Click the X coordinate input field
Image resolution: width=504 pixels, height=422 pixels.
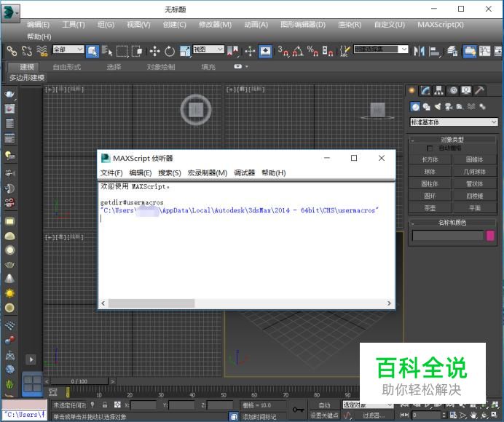coord(143,405)
